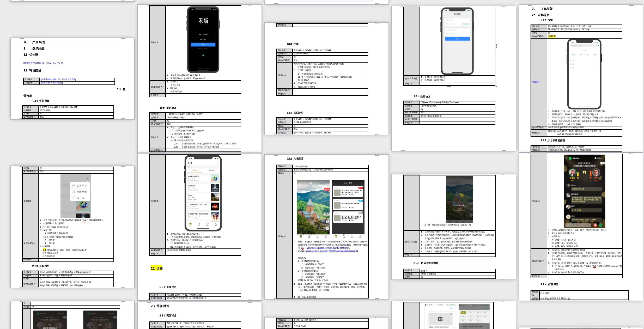This screenshot has height=329, width=644.
Task: Click the plus icon in the dropdown mockup
Action: point(88,179)
